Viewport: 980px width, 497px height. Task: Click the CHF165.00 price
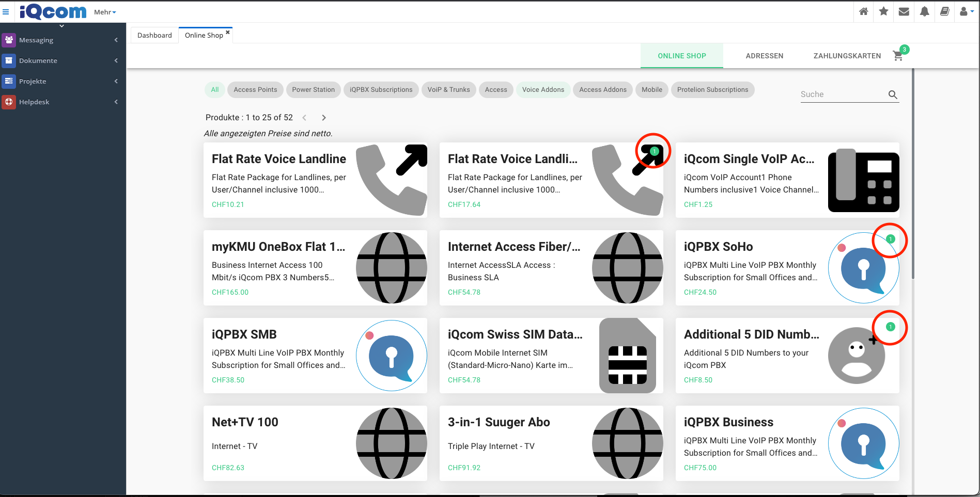pyautogui.click(x=230, y=292)
